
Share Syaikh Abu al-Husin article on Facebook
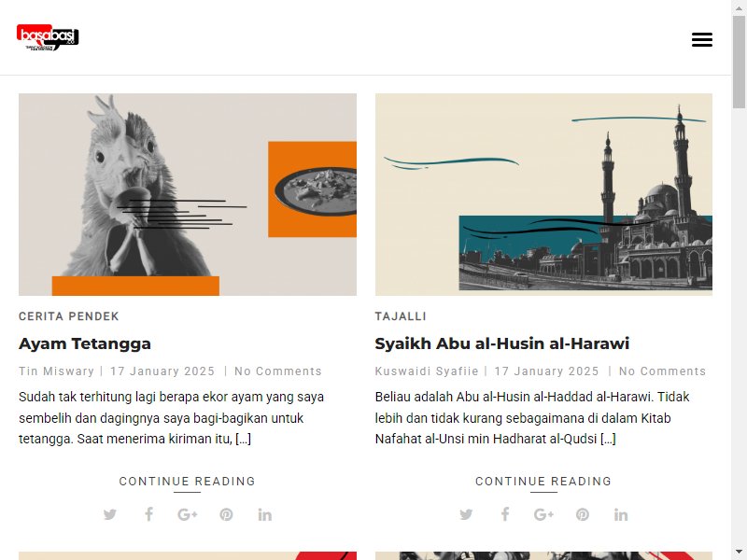coord(505,514)
